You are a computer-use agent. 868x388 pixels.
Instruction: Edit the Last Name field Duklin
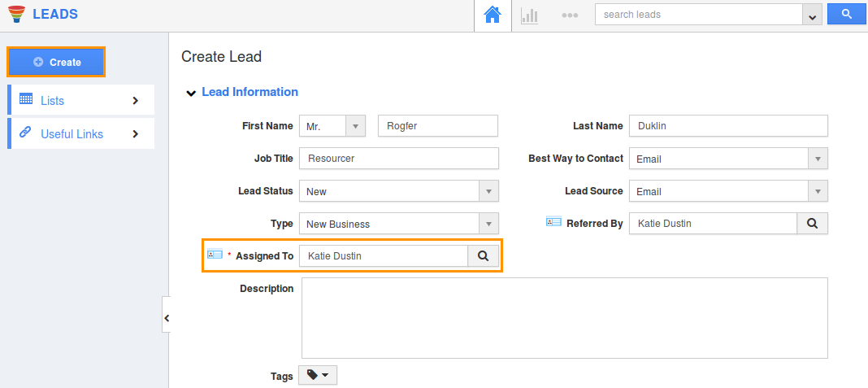click(x=728, y=126)
